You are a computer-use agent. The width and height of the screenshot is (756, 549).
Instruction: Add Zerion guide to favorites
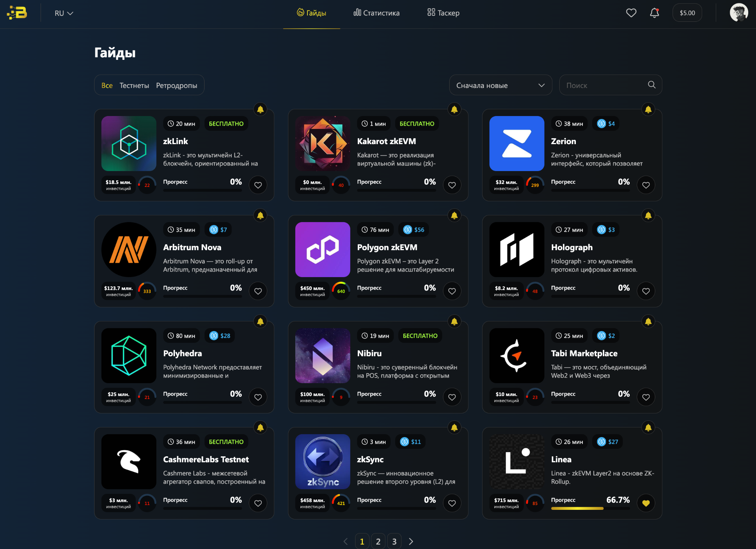pos(646,185)
